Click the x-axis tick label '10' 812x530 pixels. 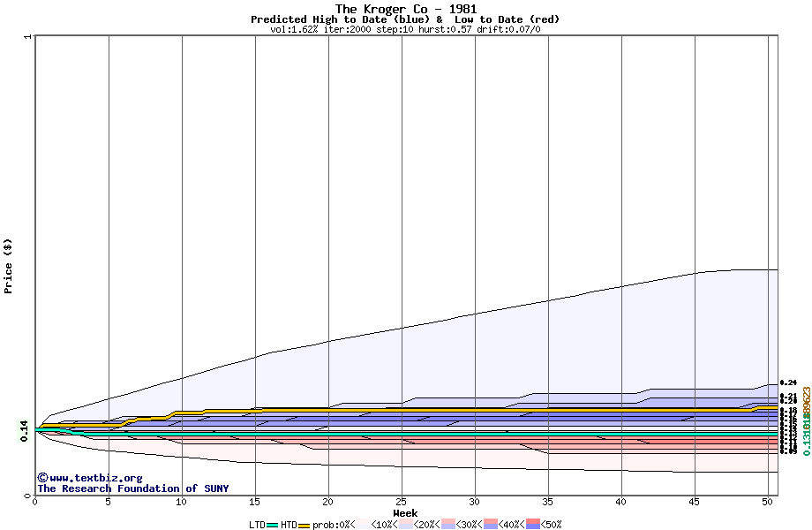[x=181, y=502]
